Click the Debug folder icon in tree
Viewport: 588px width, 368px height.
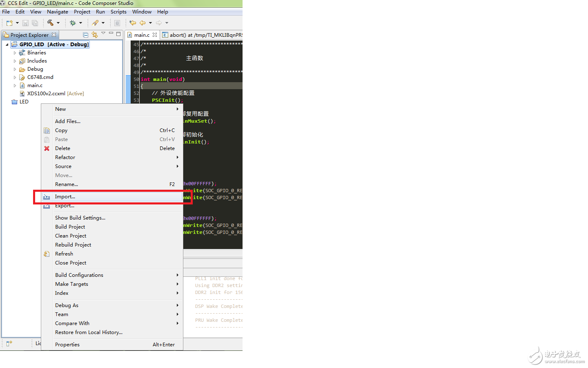[x=22, y=69]
